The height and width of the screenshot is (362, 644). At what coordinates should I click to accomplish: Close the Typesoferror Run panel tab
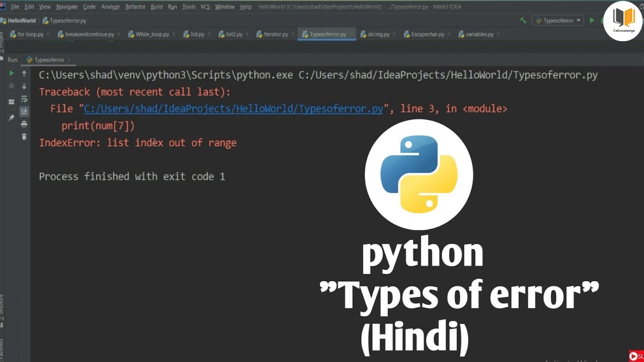(69, 60)
